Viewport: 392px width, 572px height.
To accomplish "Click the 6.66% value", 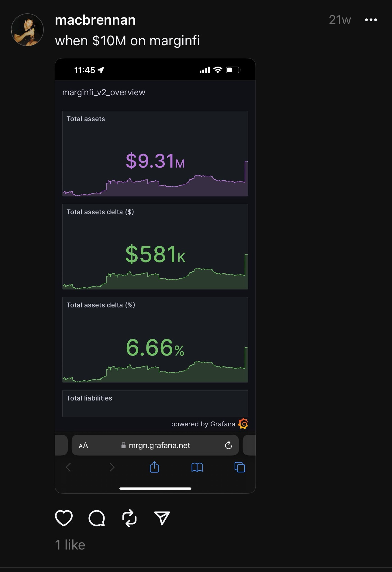I will pyautogui.click(x=155, y=348).
